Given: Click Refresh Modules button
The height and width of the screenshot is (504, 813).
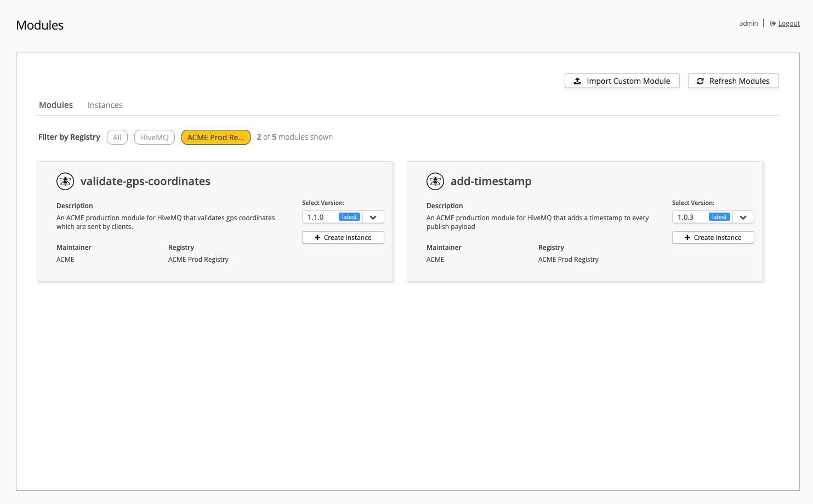Looking at the screenshot, I should coord(734,81).
